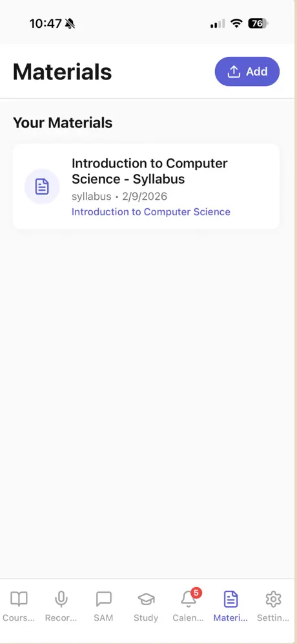This screenshot has height=644, width=297.
Task: Follow the Introduction to Computer Science course link
Action: point(151,212)
